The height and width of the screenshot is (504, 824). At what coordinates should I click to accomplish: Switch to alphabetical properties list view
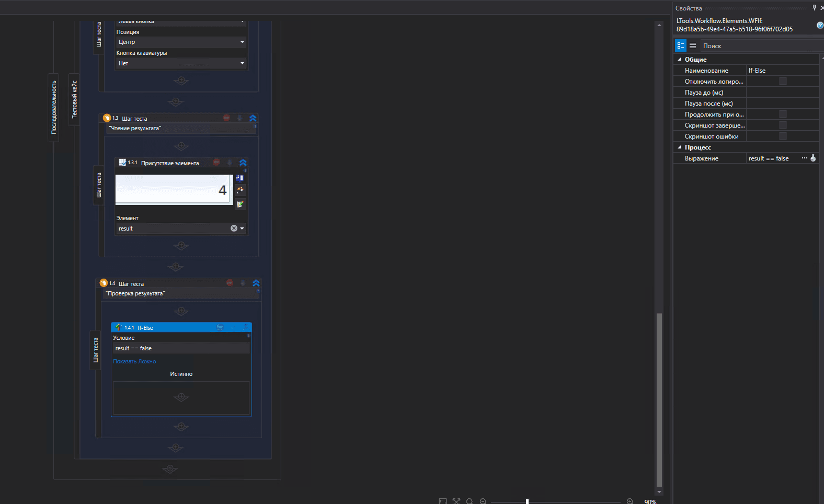tap(693, 45)
